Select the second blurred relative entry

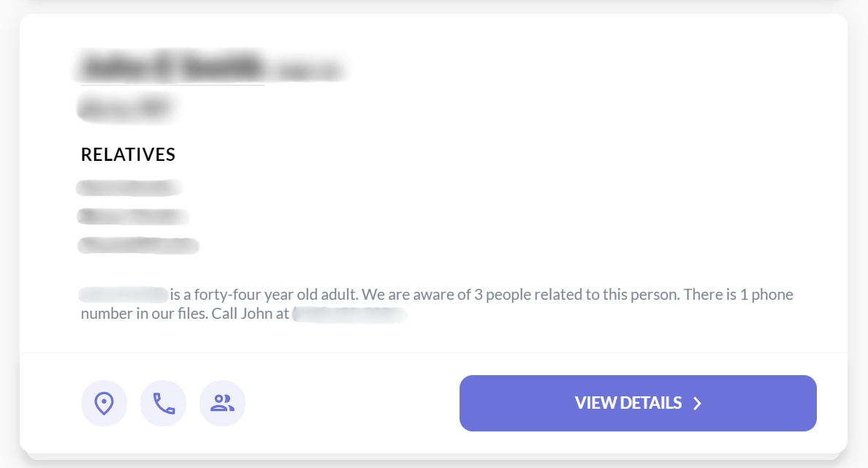pos(133,216)
